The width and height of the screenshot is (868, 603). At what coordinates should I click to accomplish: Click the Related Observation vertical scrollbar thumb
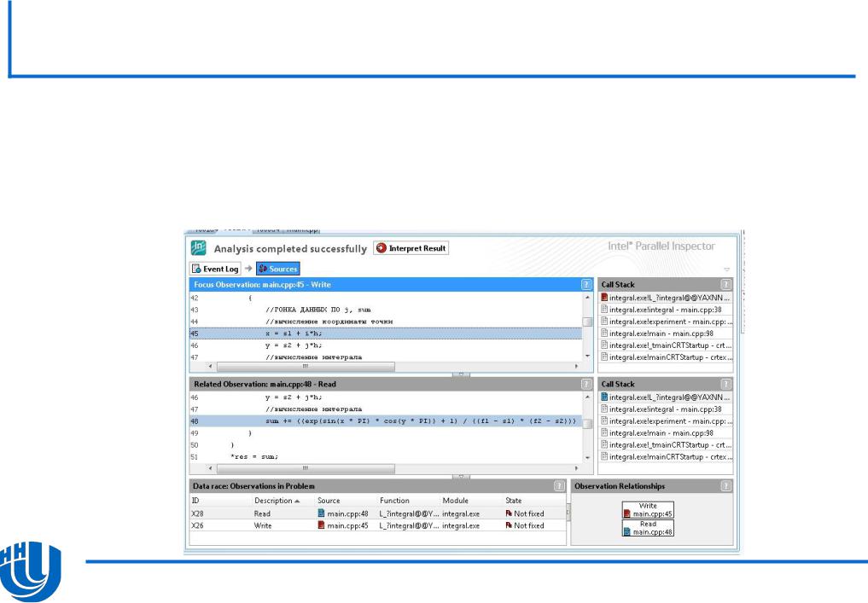(587, 424)
